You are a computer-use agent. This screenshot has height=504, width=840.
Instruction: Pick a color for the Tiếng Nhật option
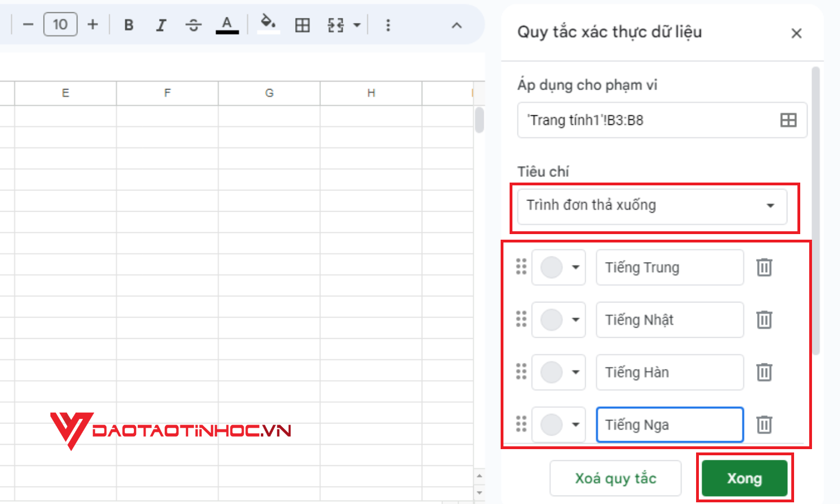tap(558, 320)
